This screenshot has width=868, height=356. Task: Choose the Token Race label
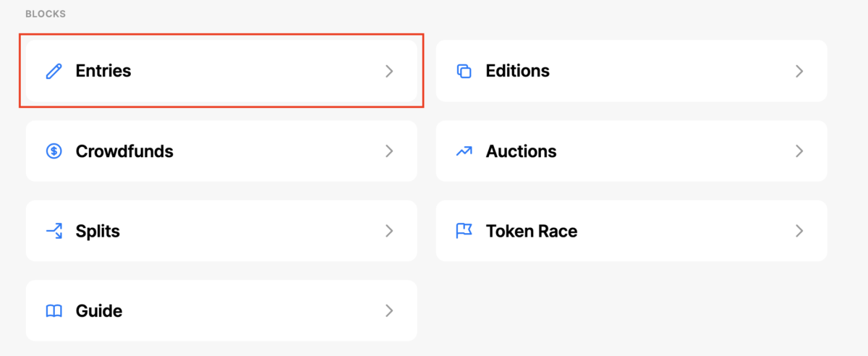[x=532, y=232]
